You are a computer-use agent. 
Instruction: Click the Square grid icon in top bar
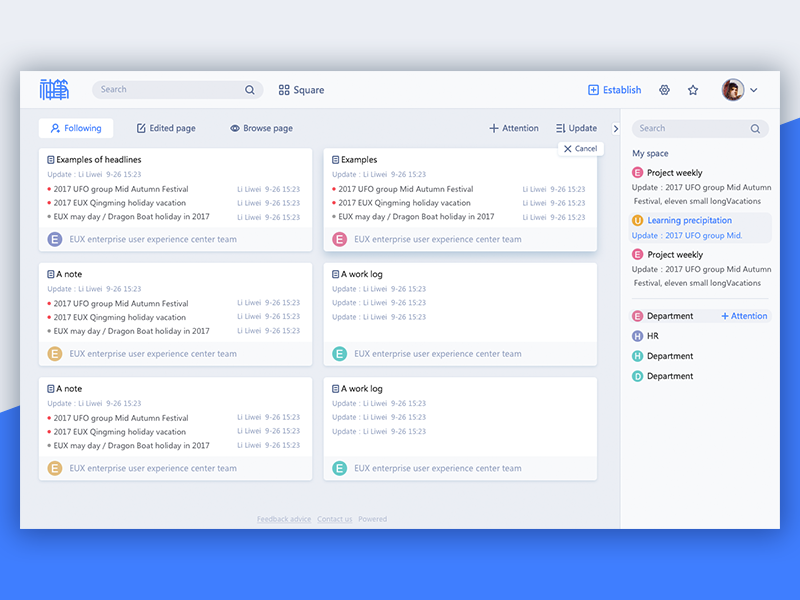[x=284, y=89]
